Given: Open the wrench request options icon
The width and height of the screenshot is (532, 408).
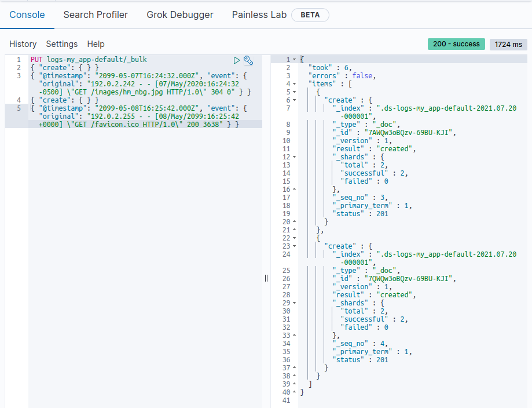Looking at the screenshot, I should point(248,60).
